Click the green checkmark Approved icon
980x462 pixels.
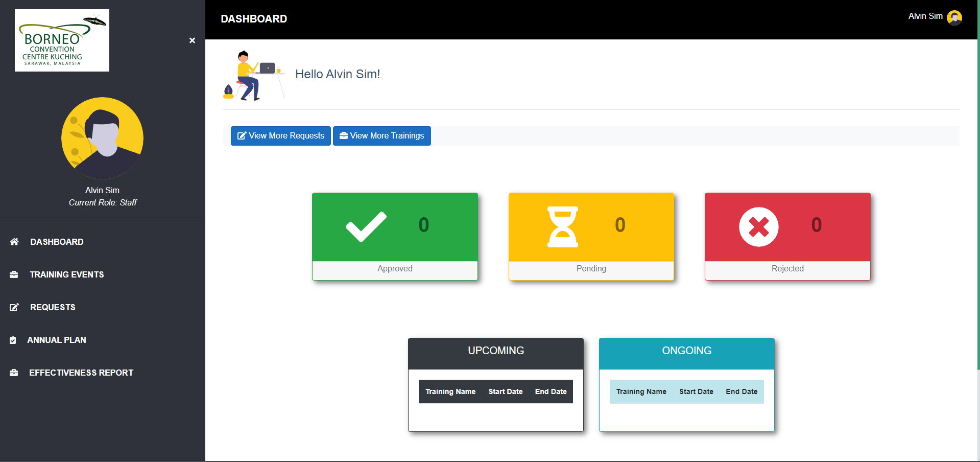pyautogui.click(x=366, y=226)
